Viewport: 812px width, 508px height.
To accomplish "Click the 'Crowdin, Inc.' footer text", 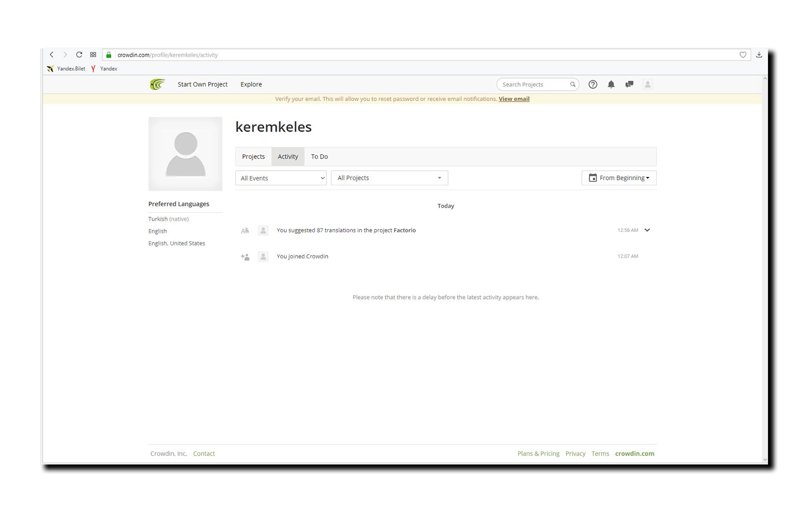I will point(169,454).
